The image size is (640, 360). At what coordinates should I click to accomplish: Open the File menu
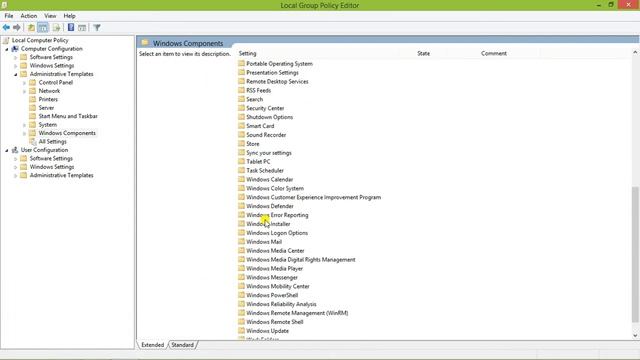tap(9, 16)
